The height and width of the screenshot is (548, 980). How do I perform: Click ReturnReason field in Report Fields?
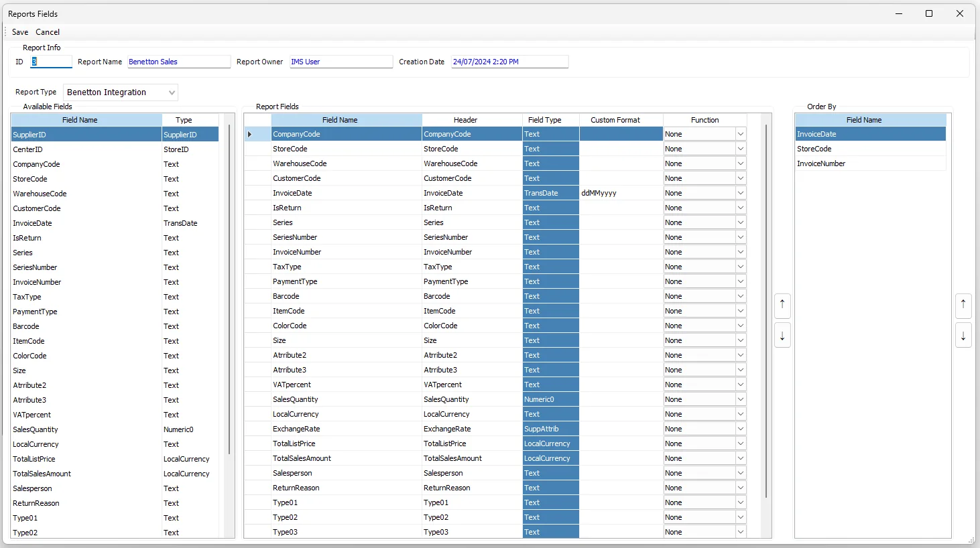pyautogui.click(x=347, y=488)
